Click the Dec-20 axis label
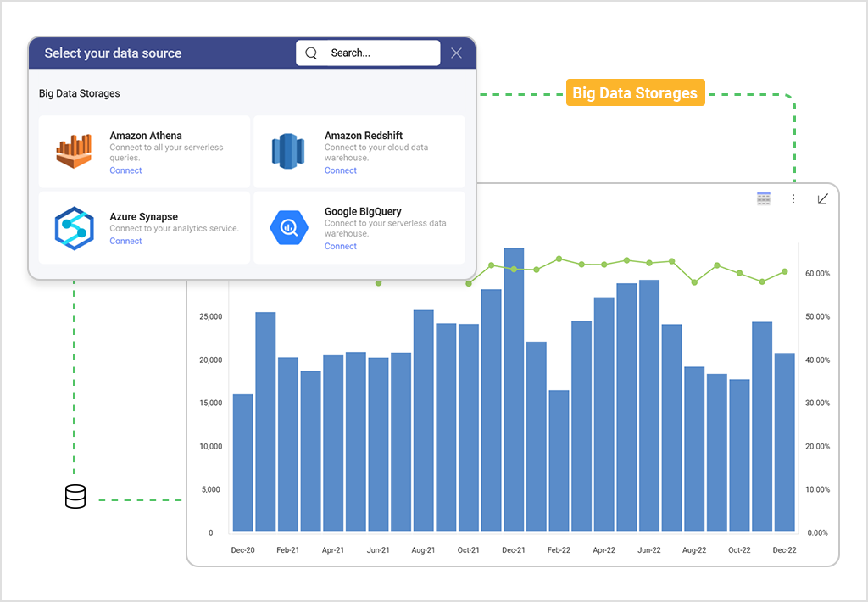The height and width of the screenshot is (602, 868). coord(242,549)
